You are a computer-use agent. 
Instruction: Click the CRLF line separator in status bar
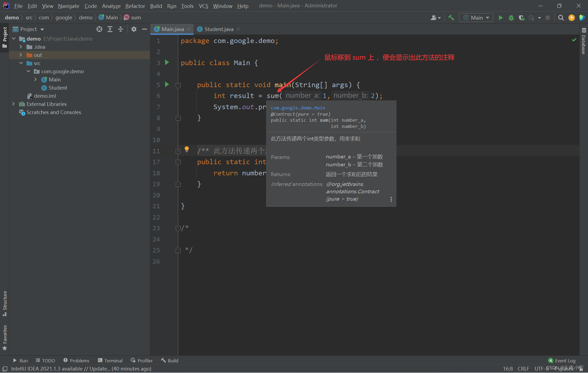point(523,368)
